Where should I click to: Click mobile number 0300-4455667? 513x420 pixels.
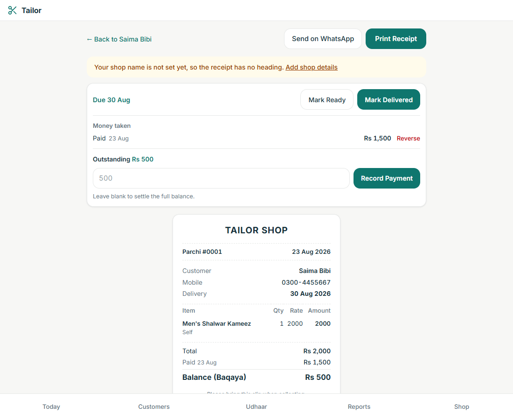[x=306, y=282]
